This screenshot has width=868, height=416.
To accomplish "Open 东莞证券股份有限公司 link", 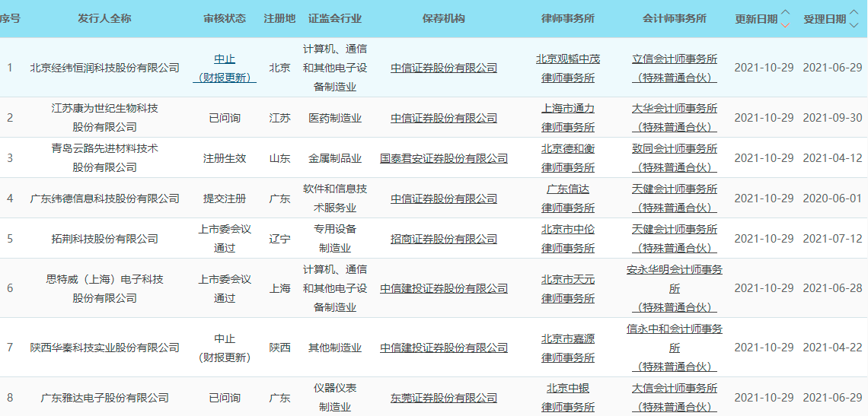I will tap(443, 398).
